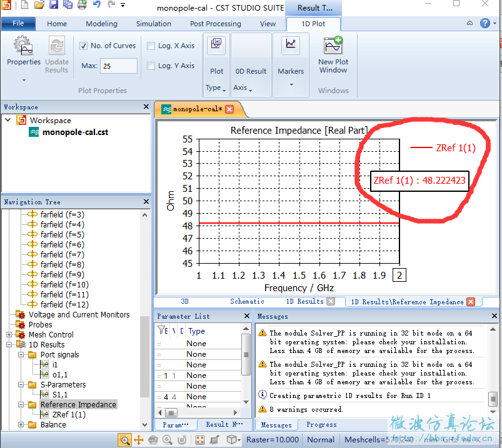This screenshot has width=502, height=448.
Task: Open the Plot Type dropdown
Action: click(x=216, y=79)
